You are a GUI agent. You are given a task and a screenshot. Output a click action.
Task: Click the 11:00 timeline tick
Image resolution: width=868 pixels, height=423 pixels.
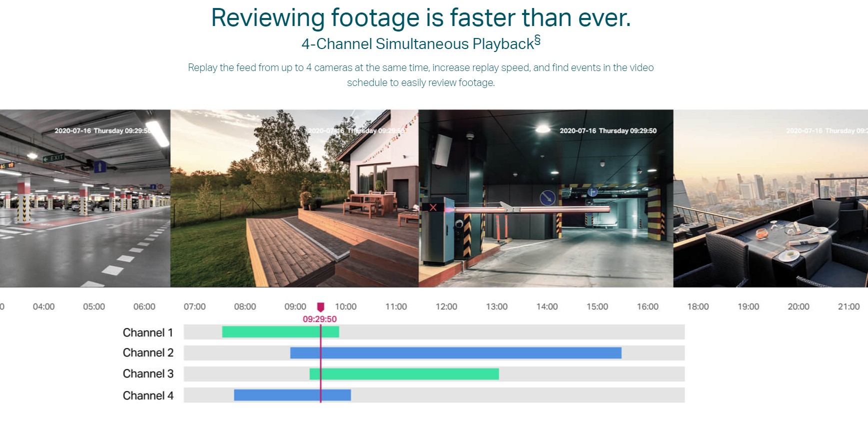(396, 306)
